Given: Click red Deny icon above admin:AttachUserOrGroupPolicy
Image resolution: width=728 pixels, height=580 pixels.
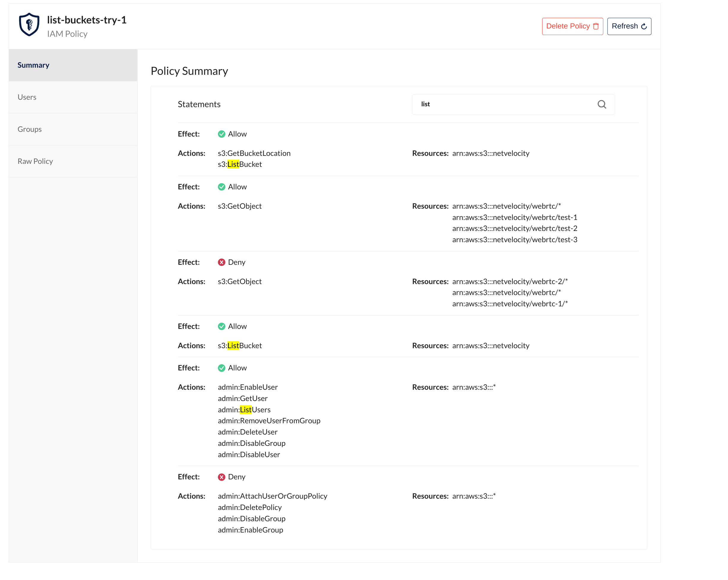Looking at the screenshot, I should (221, 477).
